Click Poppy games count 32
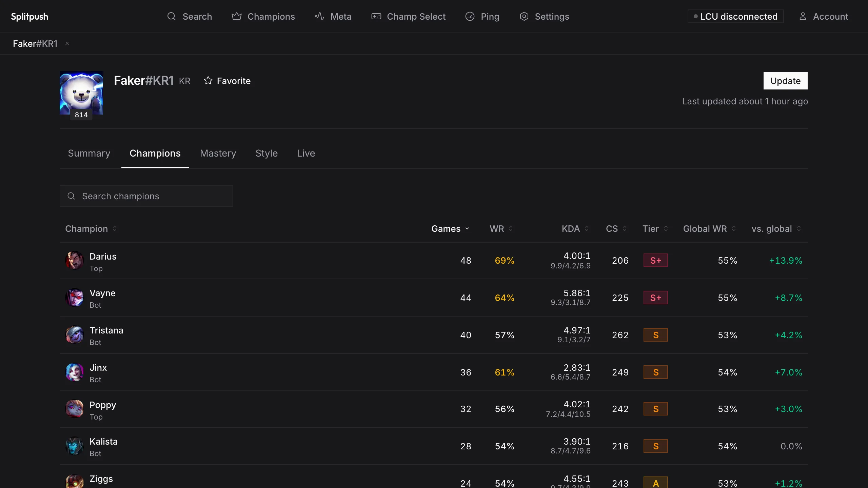The image size is (868, 488). (x=466, y=409)
